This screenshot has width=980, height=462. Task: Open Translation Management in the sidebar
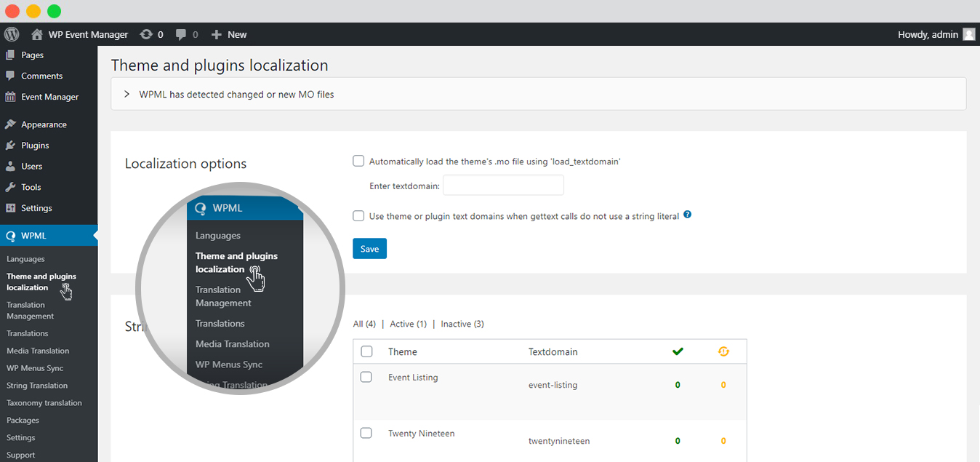(x=30, y=311)
